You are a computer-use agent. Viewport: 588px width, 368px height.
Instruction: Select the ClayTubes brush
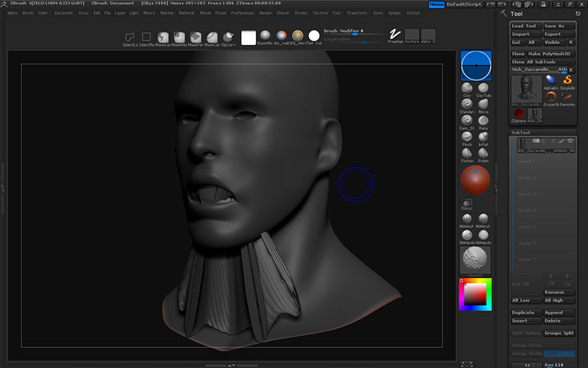pos(483,89)
